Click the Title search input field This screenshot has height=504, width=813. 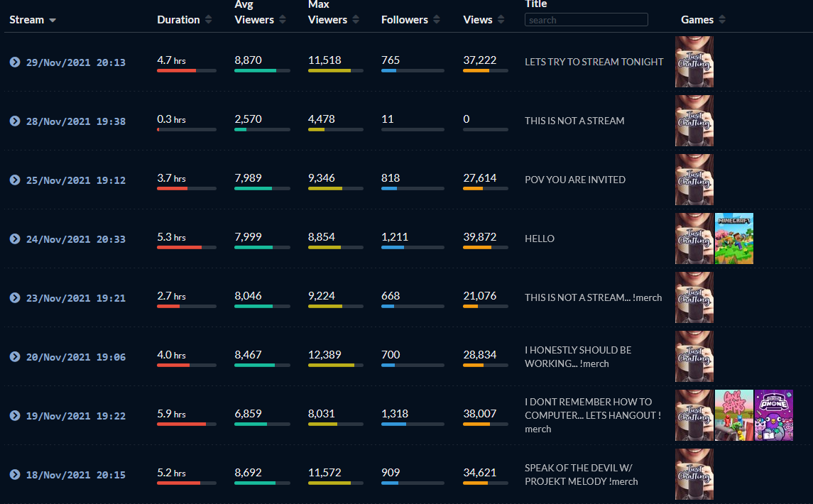pyautogui.click(x=586, y=20)
